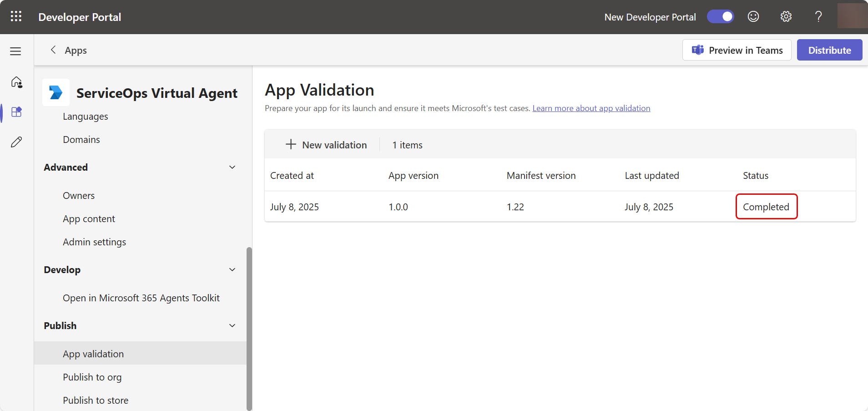Click the side navigation scrollbar
The width and height of the screenshot is (868, 411).
[249, 328]
